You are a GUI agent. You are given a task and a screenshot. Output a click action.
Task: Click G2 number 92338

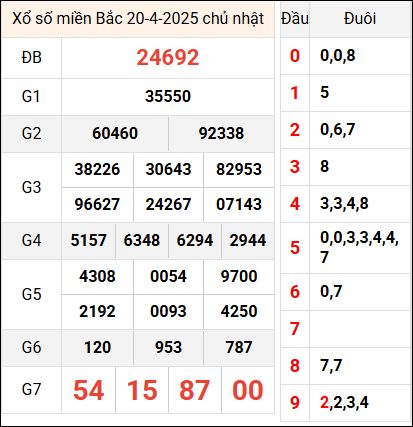coord(221,133)
